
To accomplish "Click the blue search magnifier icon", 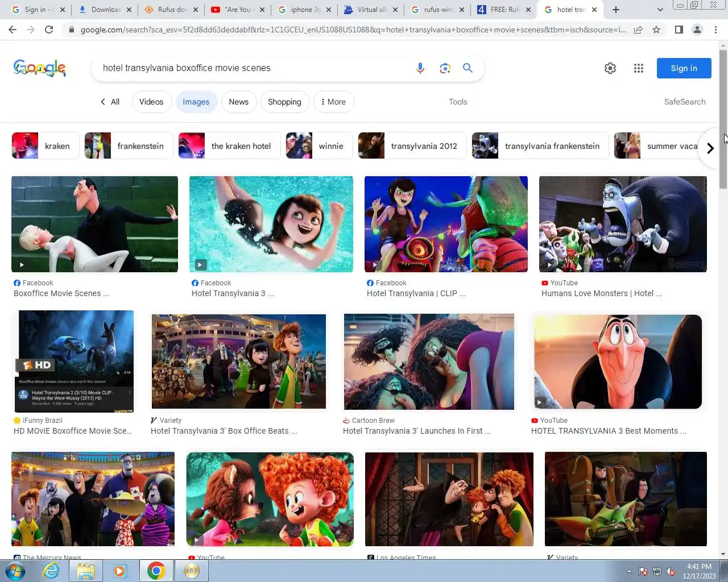I will (x=468, y=68).
